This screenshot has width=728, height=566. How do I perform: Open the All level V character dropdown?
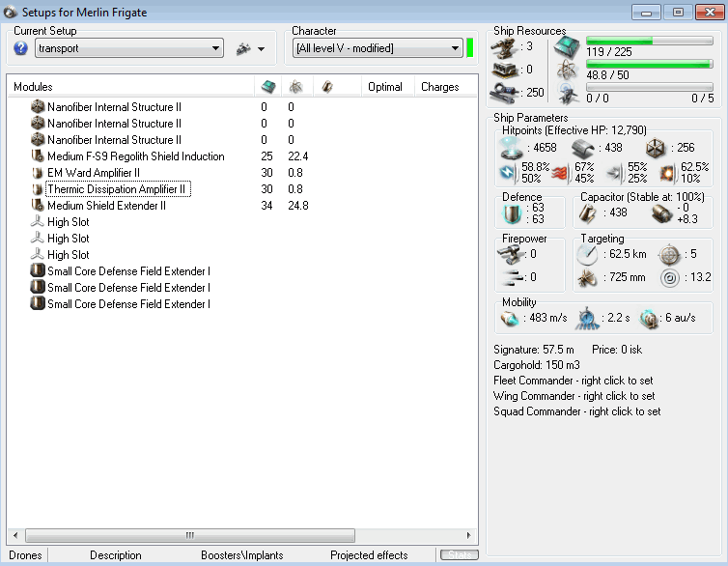coord(378,48)
